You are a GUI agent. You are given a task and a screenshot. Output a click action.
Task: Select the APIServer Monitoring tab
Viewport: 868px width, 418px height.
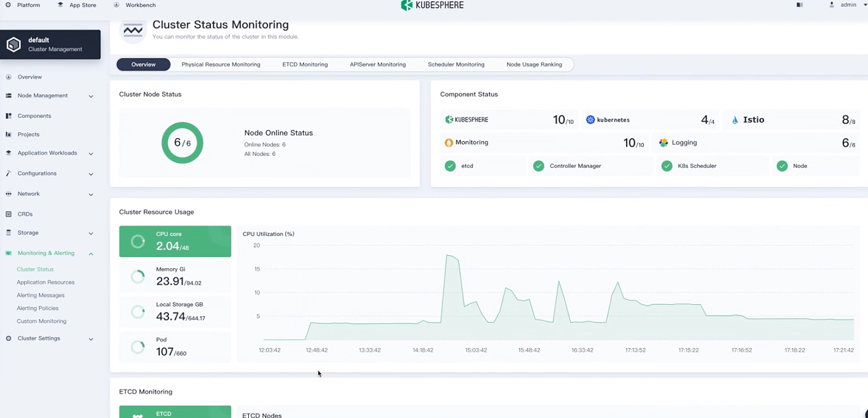[x=378, y=65]
